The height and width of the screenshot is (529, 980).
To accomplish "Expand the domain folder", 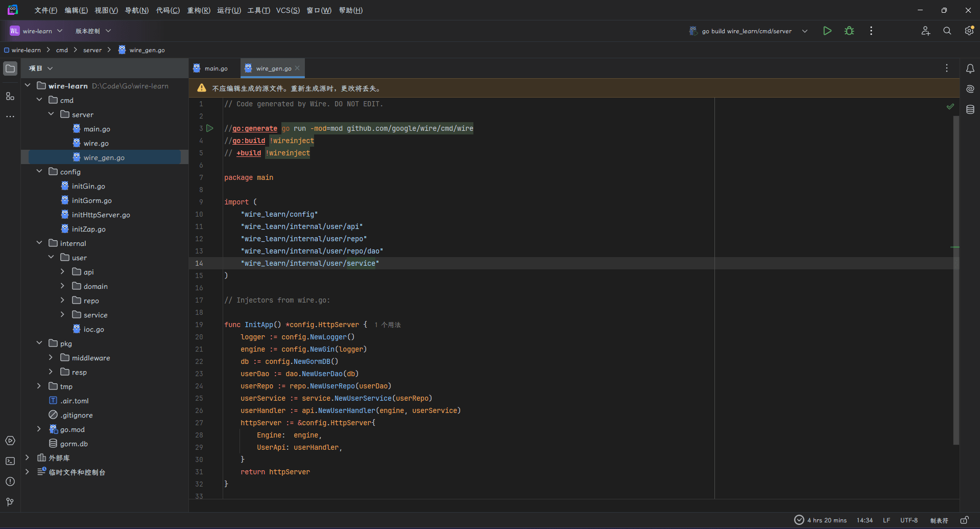I will pos(62,286).
